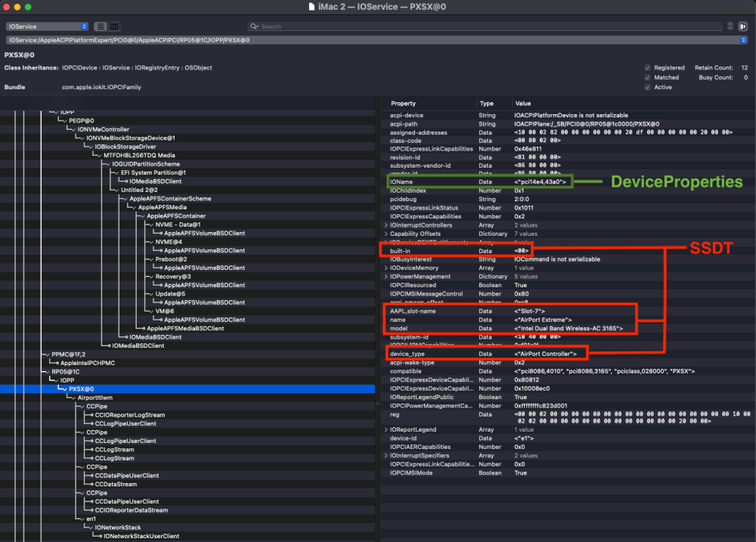The height and width of the screenshot is (542, 756).
Task: Select the Untitled 2@2 entry
Action: click(x=139, y=190)
